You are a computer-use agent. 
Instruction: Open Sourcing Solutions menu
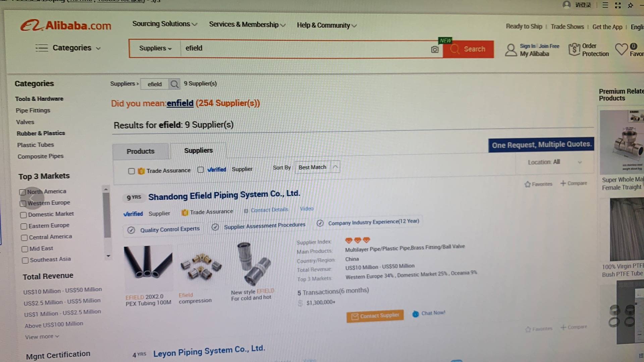tap(165, 24)
